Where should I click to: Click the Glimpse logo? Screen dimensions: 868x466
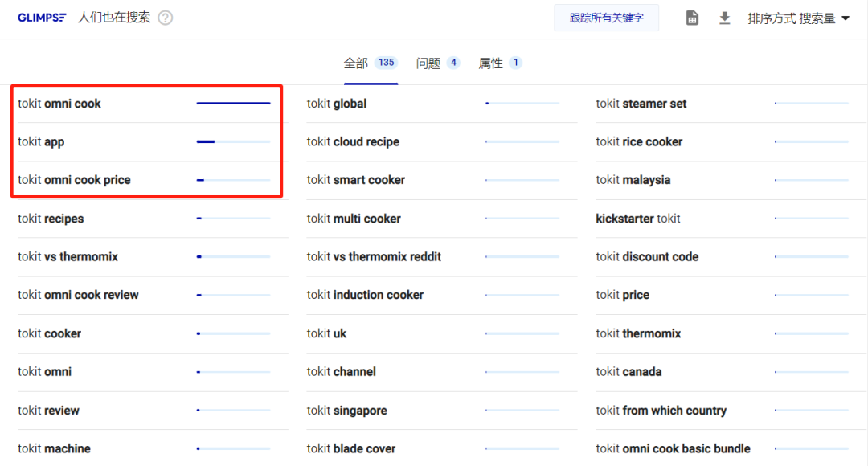(42, 18)
